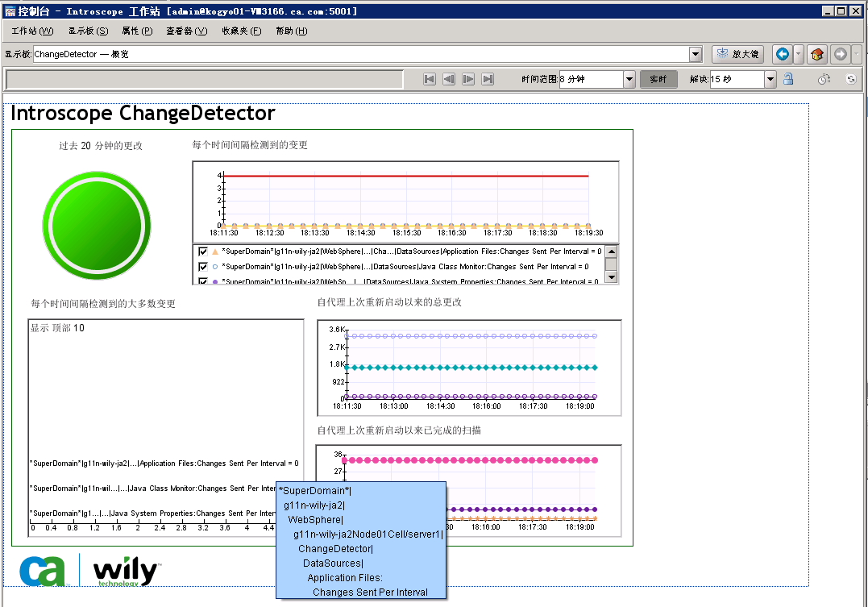
Task: Click 每个时间间隔检测到的变更 chart title
Action: click(250, 145)
